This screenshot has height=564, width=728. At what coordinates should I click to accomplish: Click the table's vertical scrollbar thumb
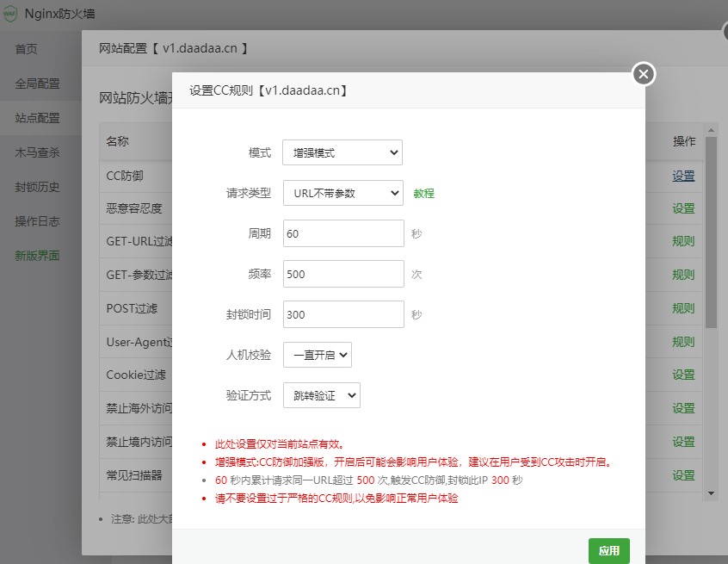tap(711, 232)
